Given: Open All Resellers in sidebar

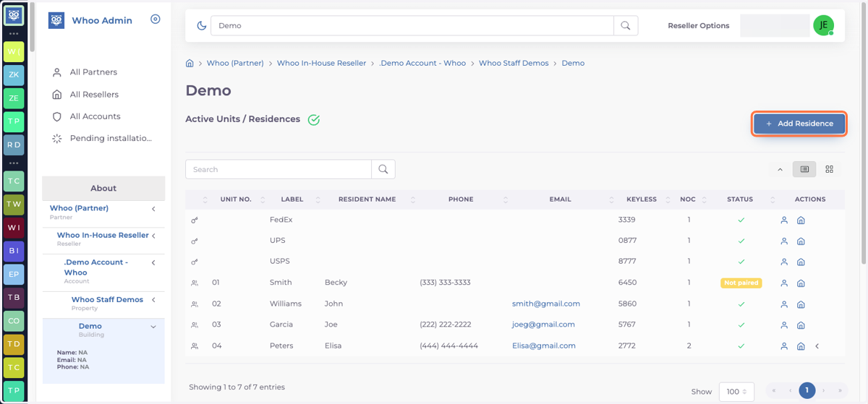Looking at the screenshot, I should pyautogui.click(x=94, y=95).
